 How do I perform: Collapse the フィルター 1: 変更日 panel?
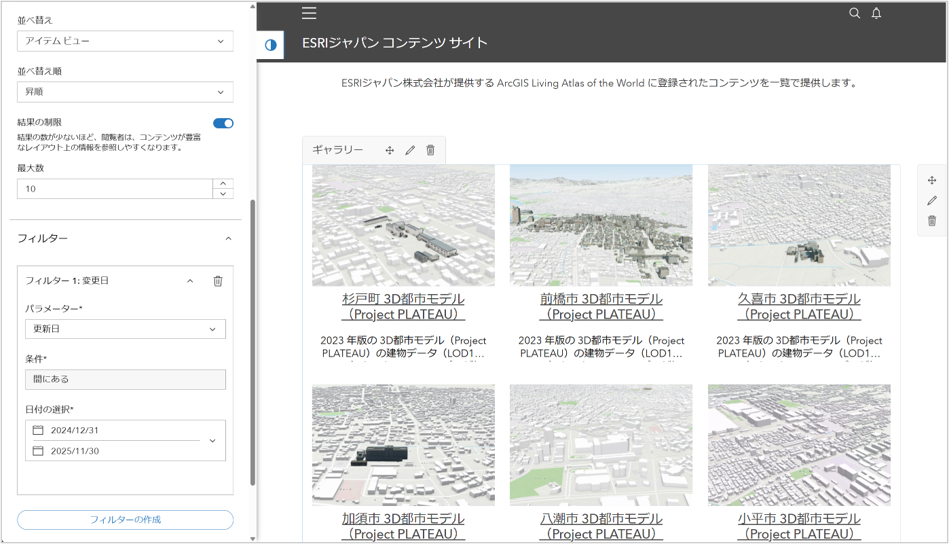tap(190, 281)
